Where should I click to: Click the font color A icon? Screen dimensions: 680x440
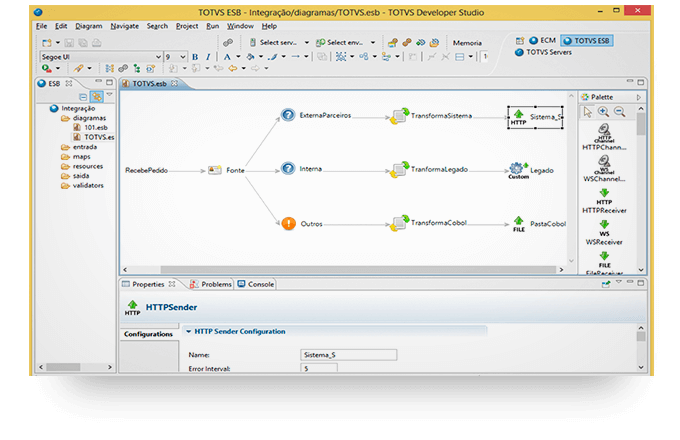(x=227, y=57)
